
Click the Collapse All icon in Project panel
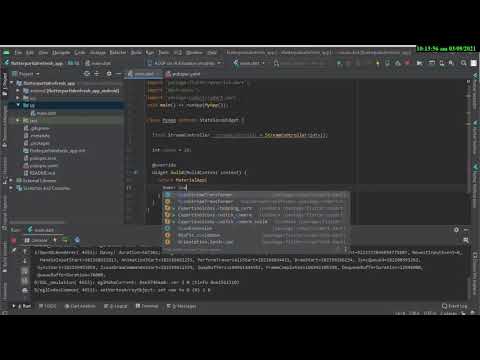(x=97, y=74)
